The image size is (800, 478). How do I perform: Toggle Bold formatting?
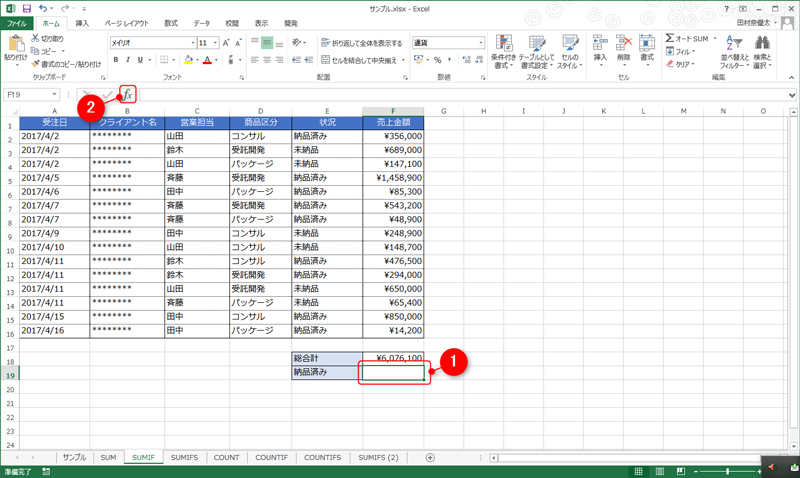coord(116,60)
